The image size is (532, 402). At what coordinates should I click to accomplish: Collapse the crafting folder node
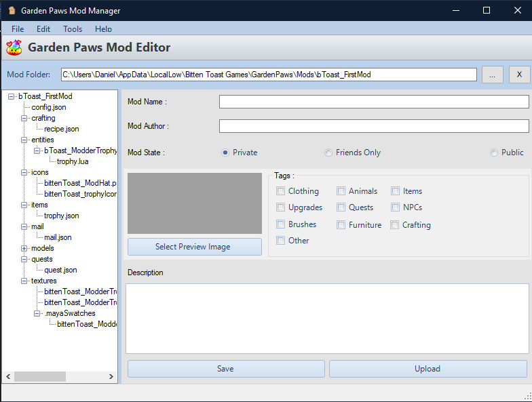click(x=24, y=118)
